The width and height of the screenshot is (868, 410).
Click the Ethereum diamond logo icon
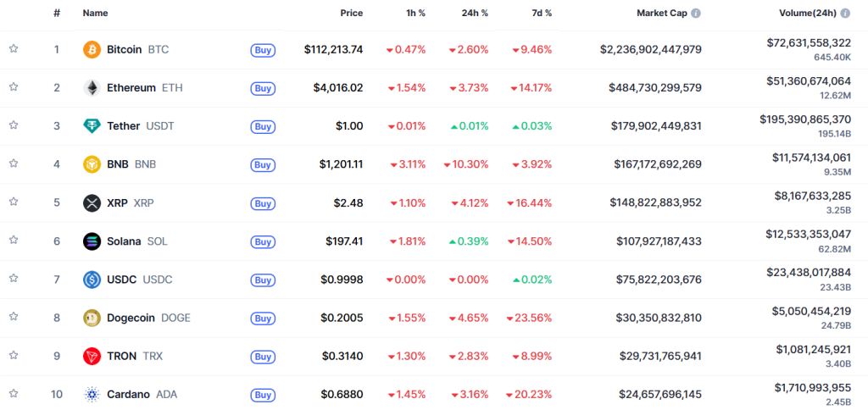pos(92,88)
